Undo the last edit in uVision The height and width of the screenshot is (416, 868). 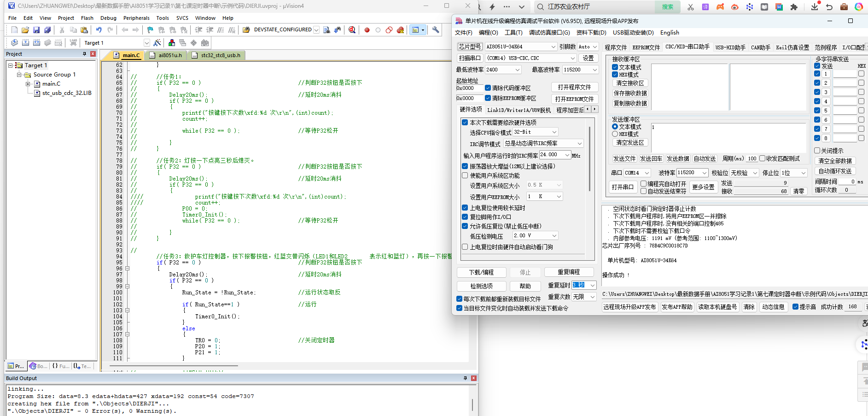click(x=99, y=30)
